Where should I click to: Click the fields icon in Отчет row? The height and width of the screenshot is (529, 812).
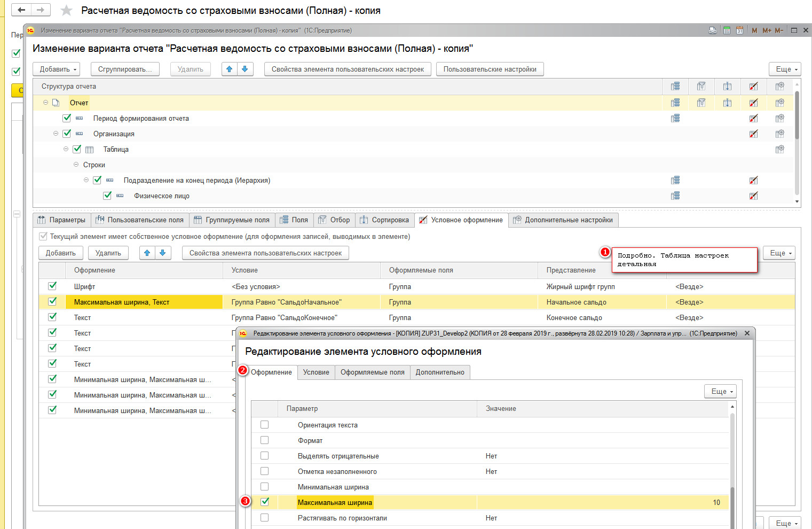pos(675,103)
